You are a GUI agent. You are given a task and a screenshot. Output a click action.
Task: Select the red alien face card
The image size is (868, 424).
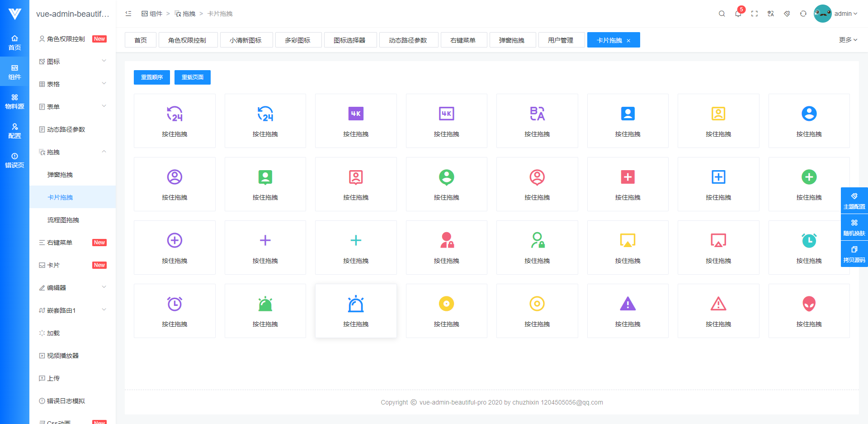809,311
